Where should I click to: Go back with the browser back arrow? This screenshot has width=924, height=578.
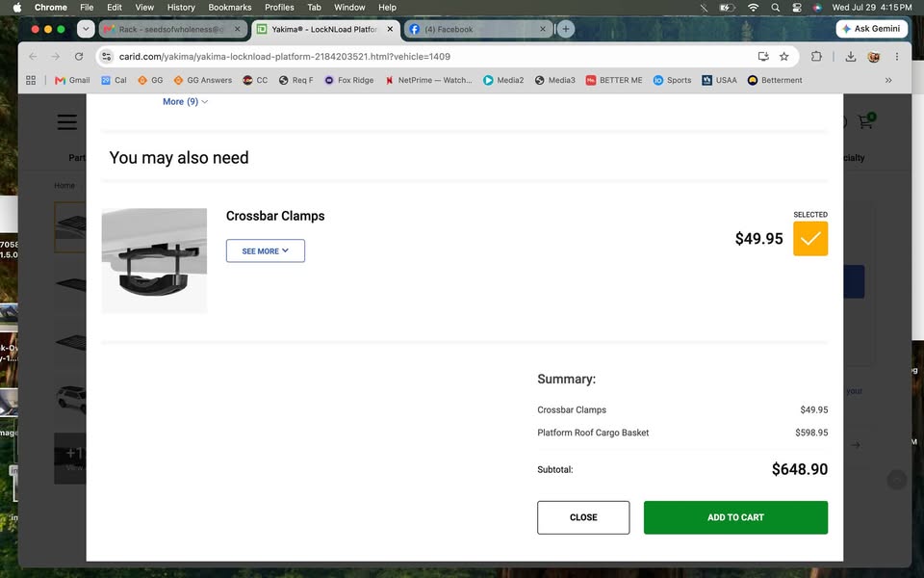point(33,57)
